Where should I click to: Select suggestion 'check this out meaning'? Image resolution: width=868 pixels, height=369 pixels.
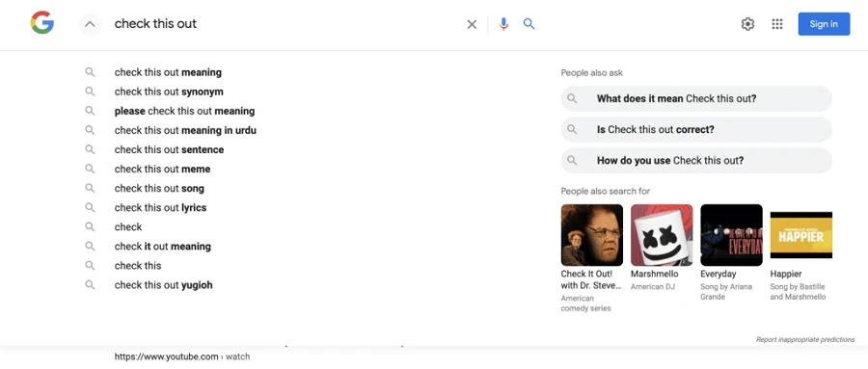pos(168,72)
